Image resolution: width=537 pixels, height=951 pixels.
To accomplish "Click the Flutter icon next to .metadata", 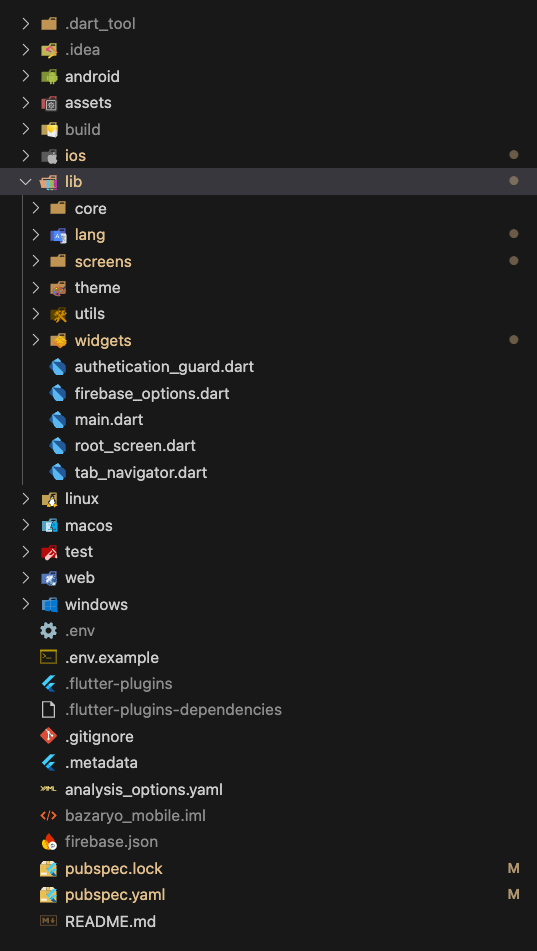I will (x=49, y=763).
